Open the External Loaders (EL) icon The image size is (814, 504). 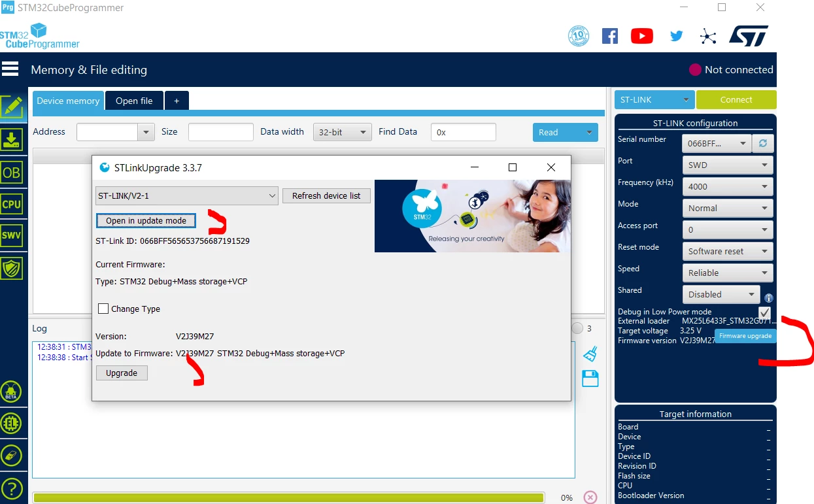click(x=12, y=424)
